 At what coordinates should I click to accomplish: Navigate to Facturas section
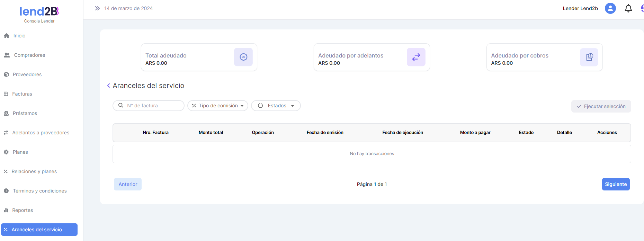(x=22, y=94)
